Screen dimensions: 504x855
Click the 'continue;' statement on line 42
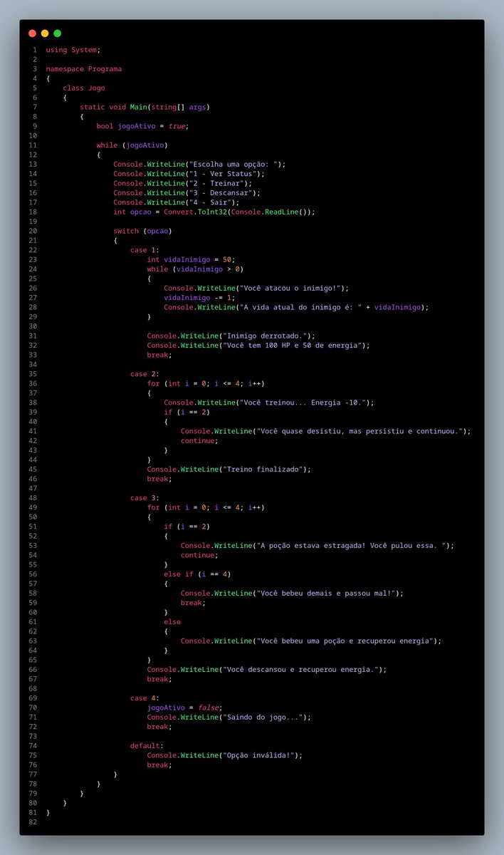199,440
